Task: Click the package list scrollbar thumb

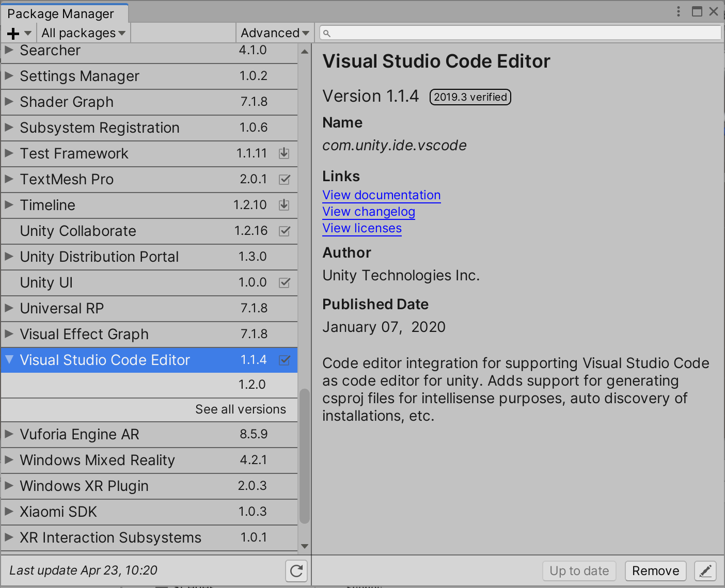Action: [x=305, y=456]
